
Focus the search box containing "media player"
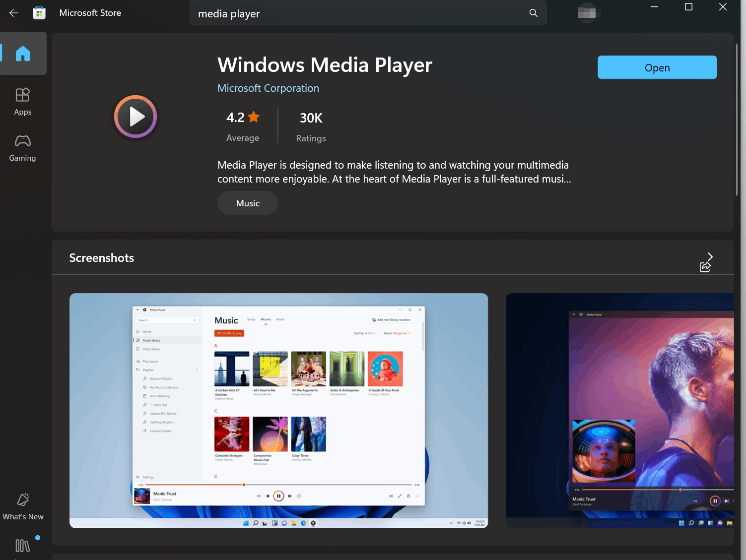[368, 13]
